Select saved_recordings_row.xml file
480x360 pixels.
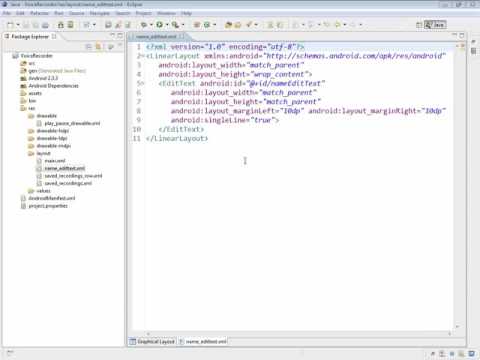70,176
